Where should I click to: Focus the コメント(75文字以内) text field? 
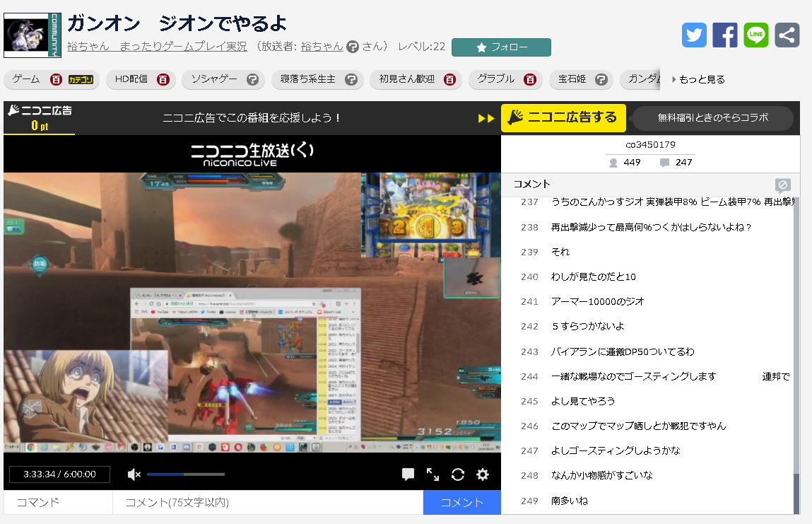pos(268,502)
